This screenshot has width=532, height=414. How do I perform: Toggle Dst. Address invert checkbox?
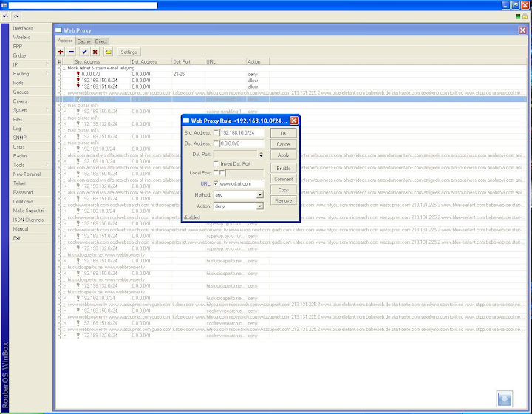coord(216,143)
